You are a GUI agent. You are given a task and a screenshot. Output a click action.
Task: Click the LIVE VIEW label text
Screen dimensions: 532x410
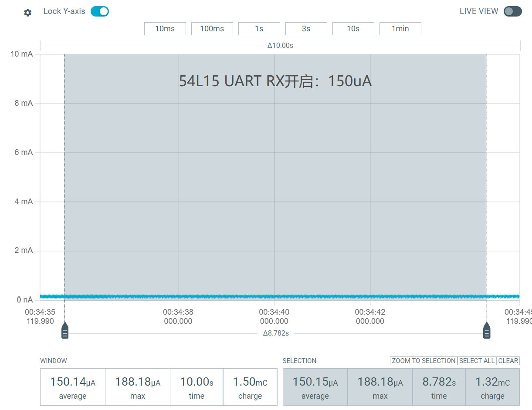tap(479, 11)
